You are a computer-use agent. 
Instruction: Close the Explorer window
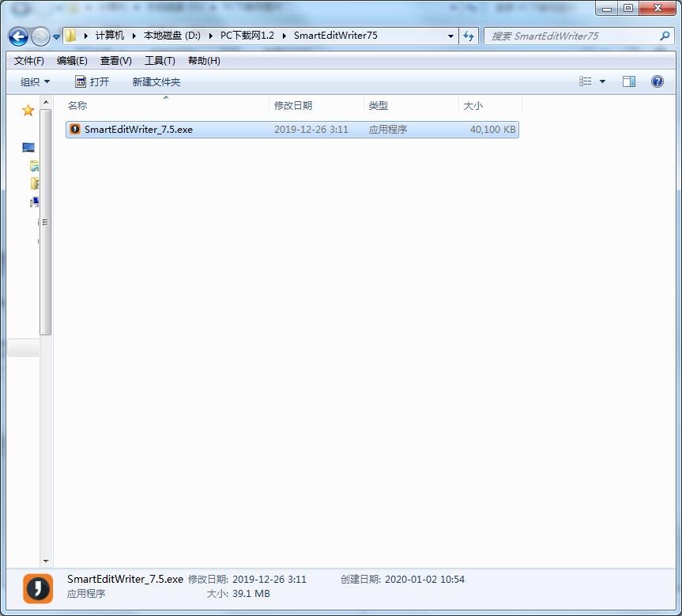[658, 8]
